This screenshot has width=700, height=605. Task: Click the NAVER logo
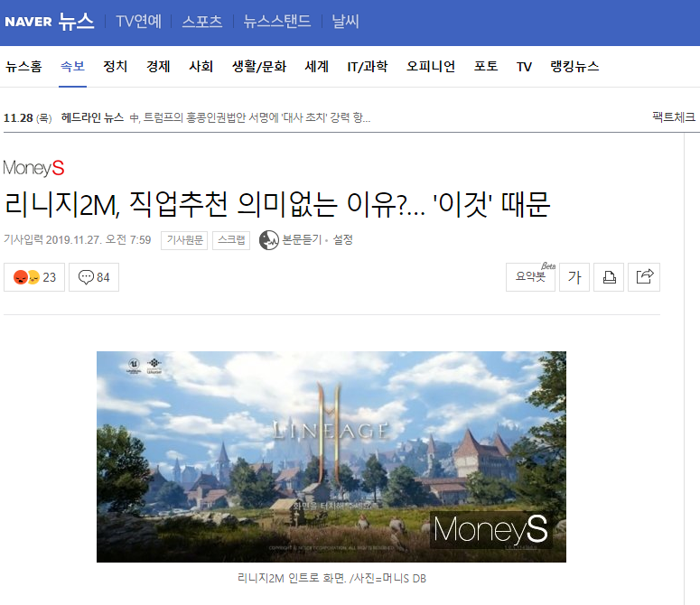pos(28,22)
